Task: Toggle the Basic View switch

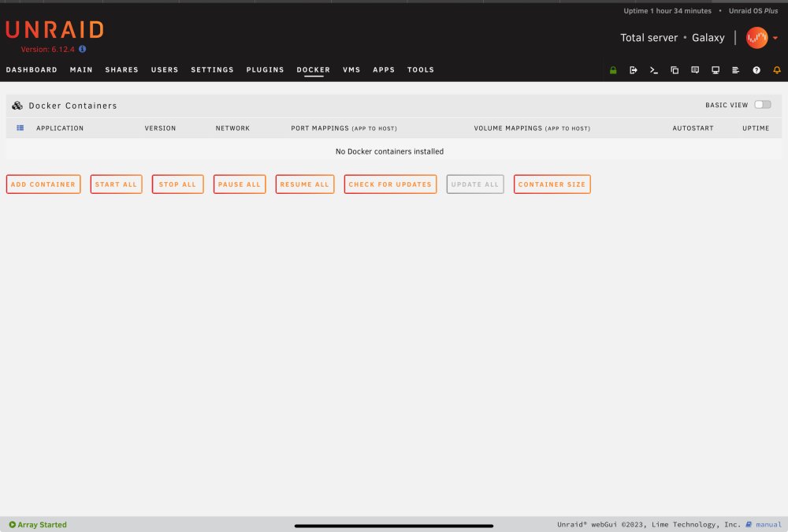Action: click(x=762, y=105)
